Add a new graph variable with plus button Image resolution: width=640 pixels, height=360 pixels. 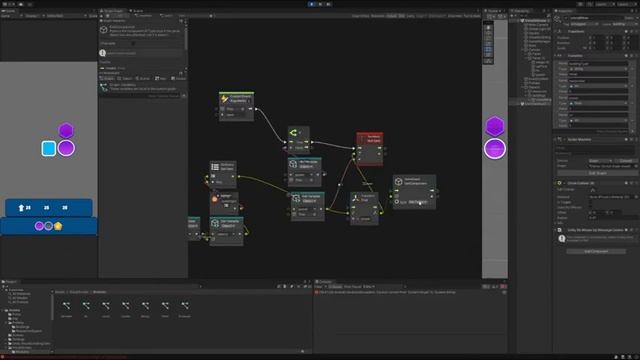184,96
